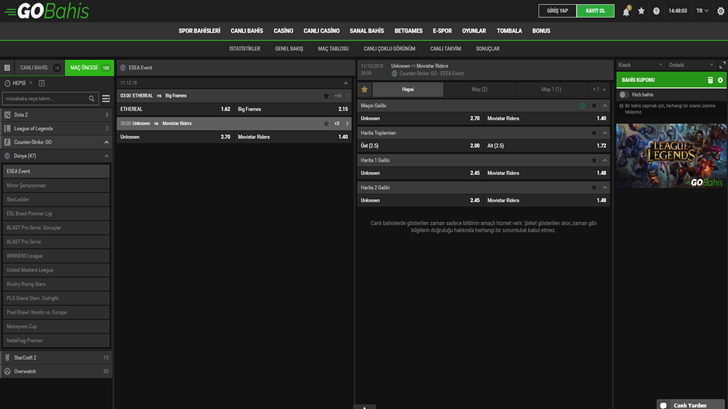The height and width of the screenshot is (409, 728).
Task: Star the Harita Toplamları market
Action: click(594, 133)
